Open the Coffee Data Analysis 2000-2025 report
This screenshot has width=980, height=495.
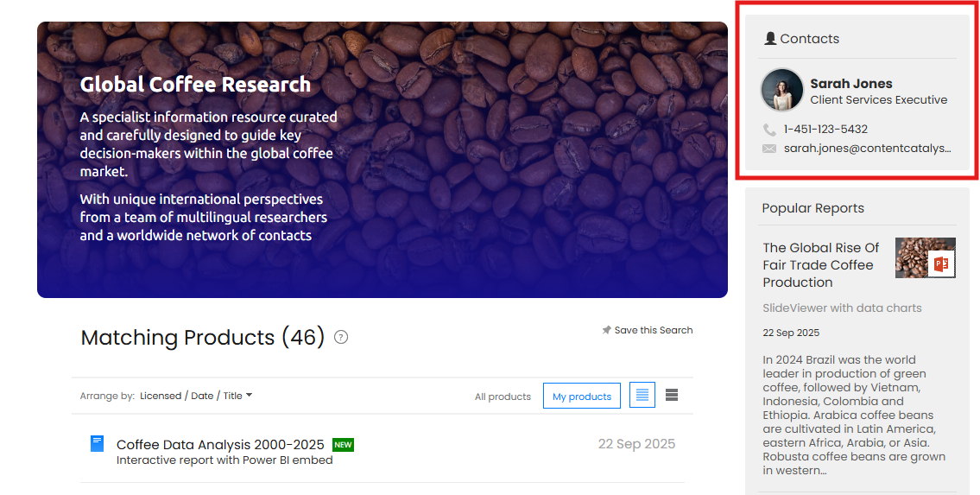[x=220, y=445]
